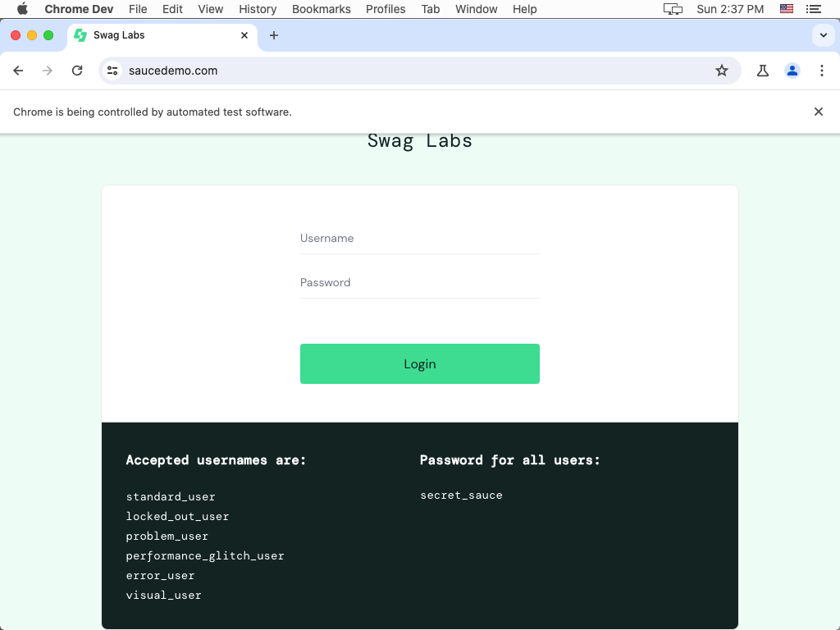Open the Tab menu
The image size is (840, 630).
point(430,9)
